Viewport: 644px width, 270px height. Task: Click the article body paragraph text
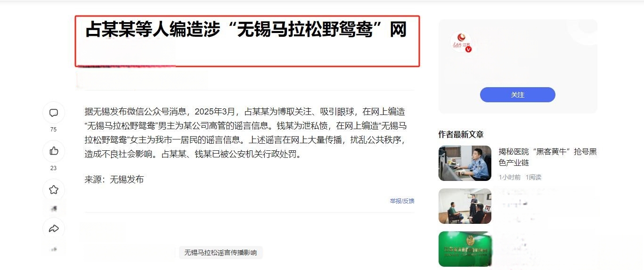pyautogui.click(x=245, y=133)
